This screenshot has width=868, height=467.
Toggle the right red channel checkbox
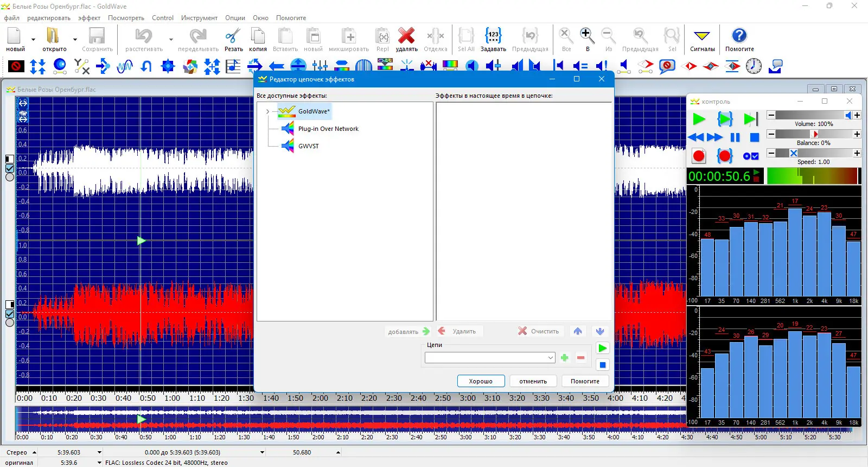[10, 314]
